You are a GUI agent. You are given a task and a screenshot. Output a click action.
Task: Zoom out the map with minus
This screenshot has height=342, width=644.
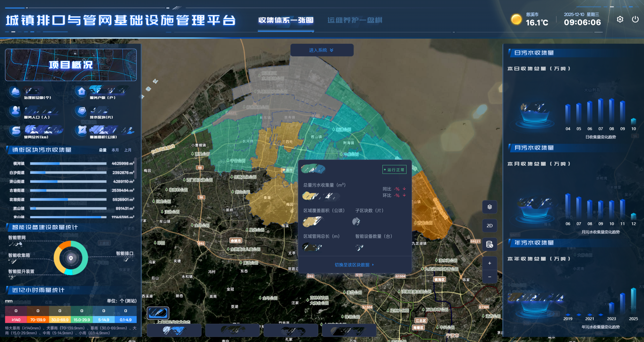[489, 277]
